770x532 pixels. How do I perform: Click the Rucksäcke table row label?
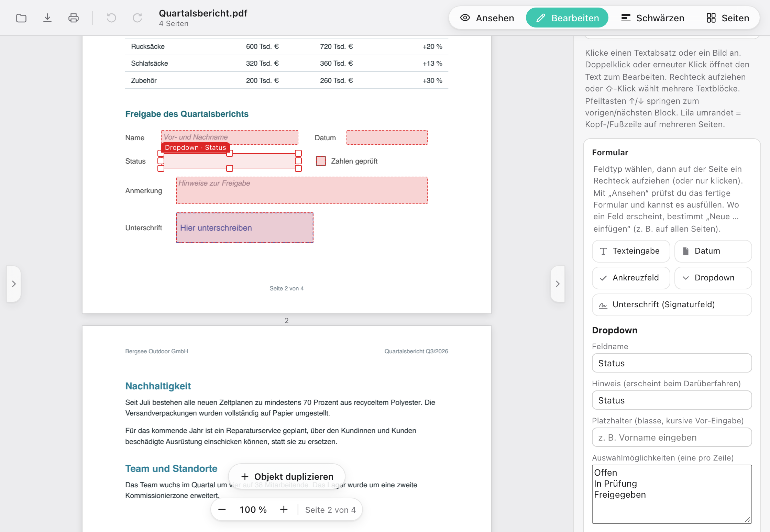tap(148, 47)
